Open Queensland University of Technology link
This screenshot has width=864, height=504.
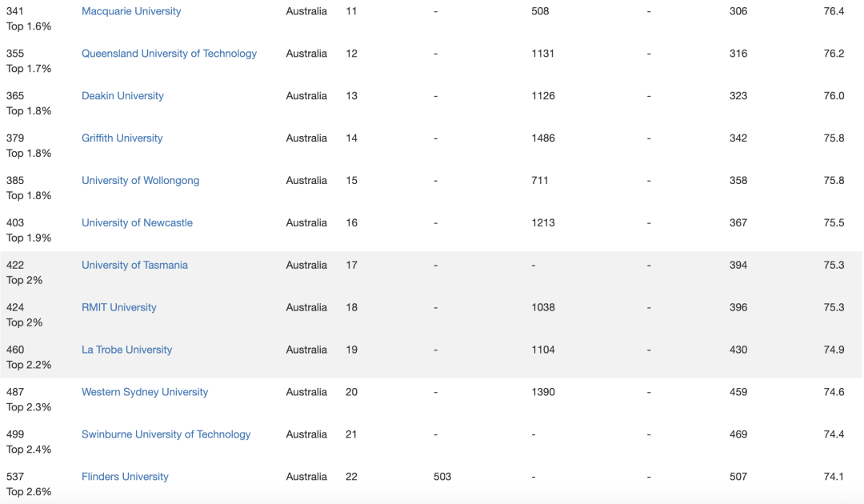169,54
